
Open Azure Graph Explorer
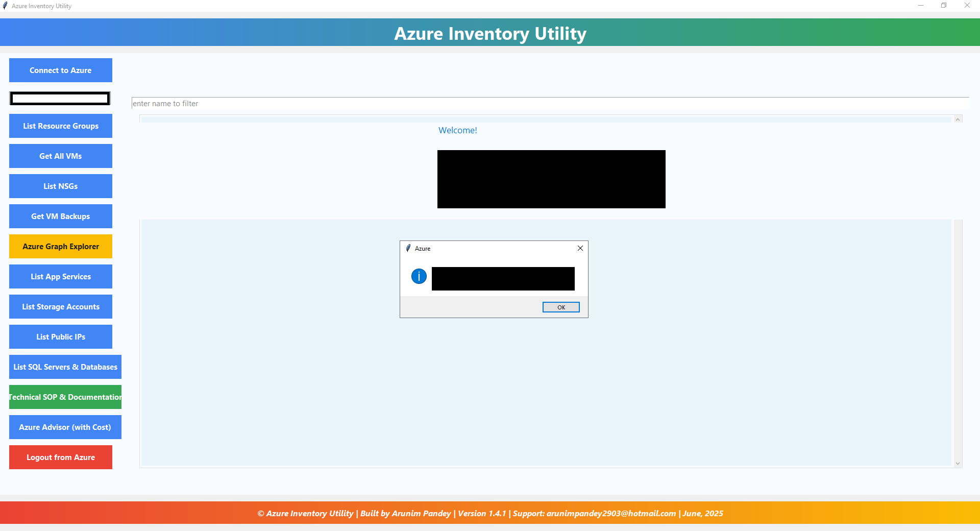pyautogui.click(x=60, y=246)
